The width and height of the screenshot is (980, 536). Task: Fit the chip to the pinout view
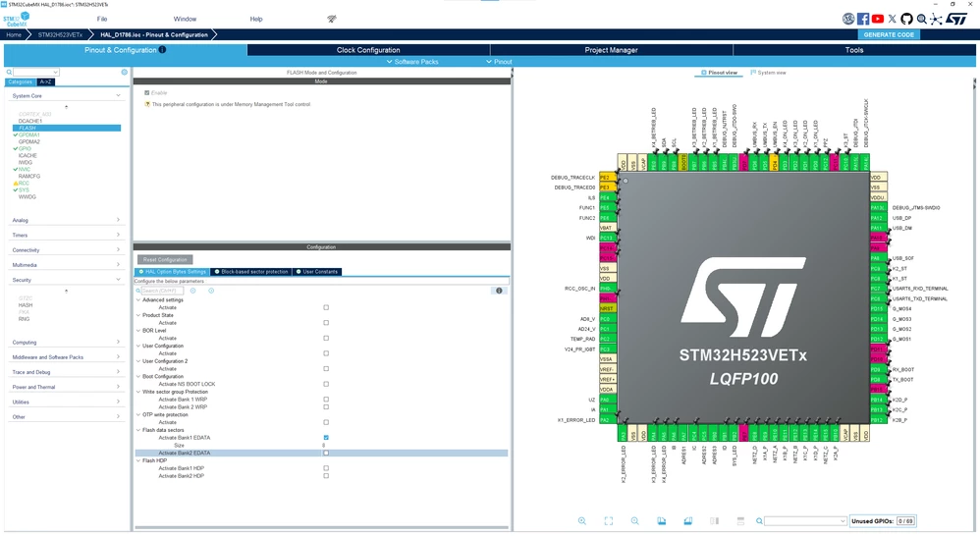tap(608, 521)
